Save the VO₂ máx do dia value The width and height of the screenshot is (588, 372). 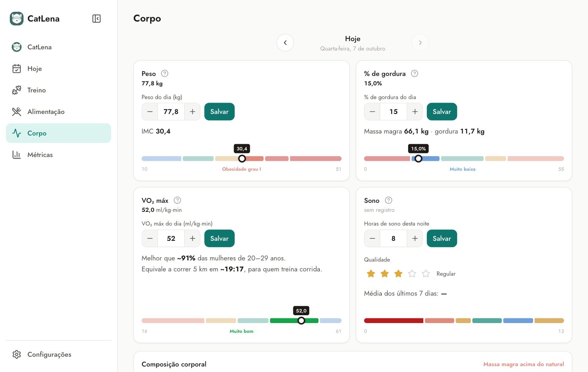[220, 238]
